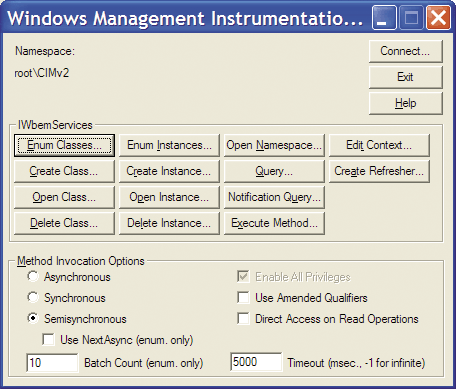Click Create Class... button

pos(64,171)
